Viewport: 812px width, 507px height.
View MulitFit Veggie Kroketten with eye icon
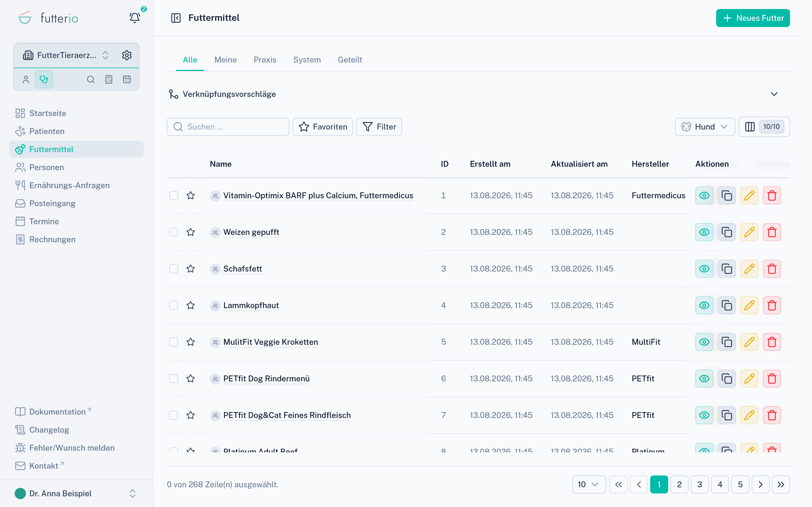pyautogui.click(x=704, y=342)
